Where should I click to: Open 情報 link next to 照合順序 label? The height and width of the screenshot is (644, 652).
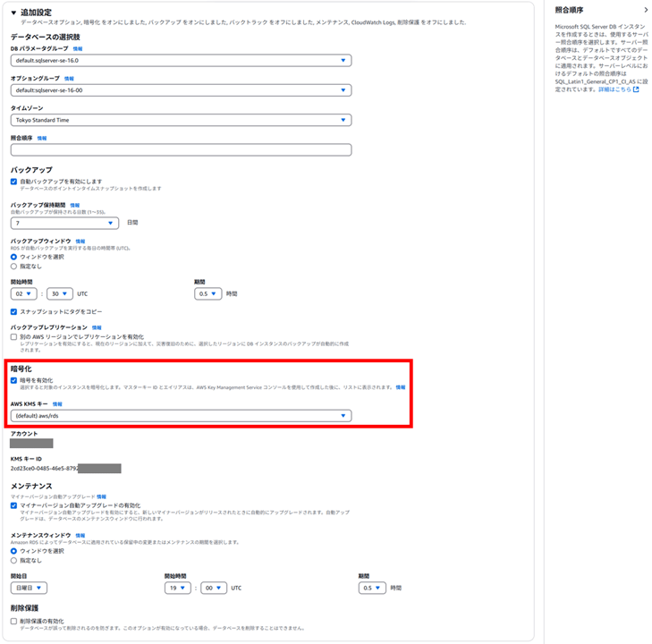pyautogui.click(x=42, y=139)
